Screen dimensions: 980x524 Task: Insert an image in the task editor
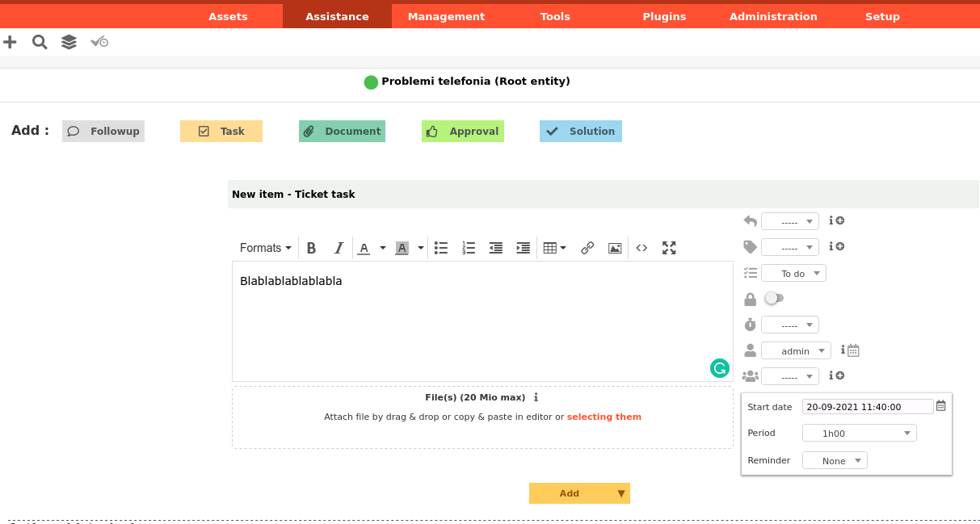[614, 248]
